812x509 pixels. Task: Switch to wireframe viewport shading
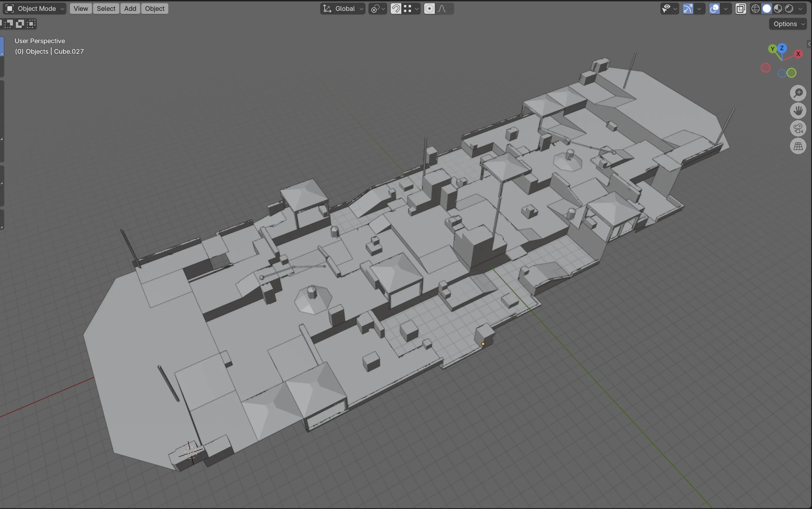756,9
